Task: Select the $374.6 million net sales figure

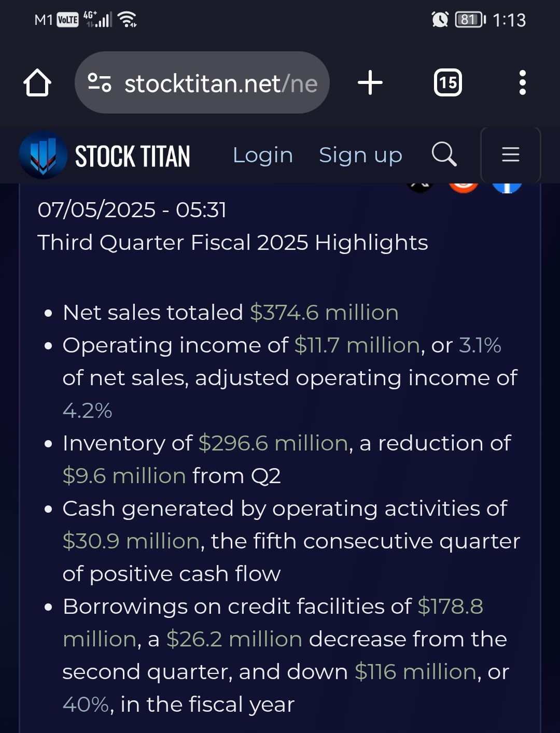Action: point(324,313)
